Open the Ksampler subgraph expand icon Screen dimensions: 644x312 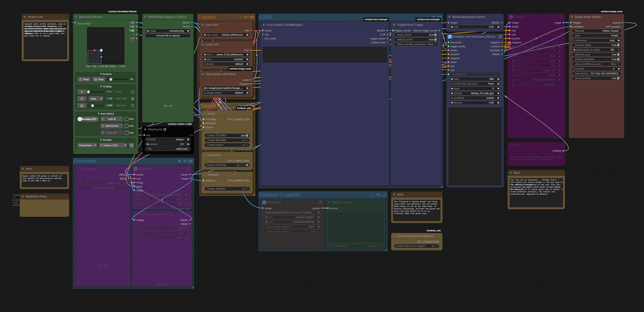tap(500, 37)
